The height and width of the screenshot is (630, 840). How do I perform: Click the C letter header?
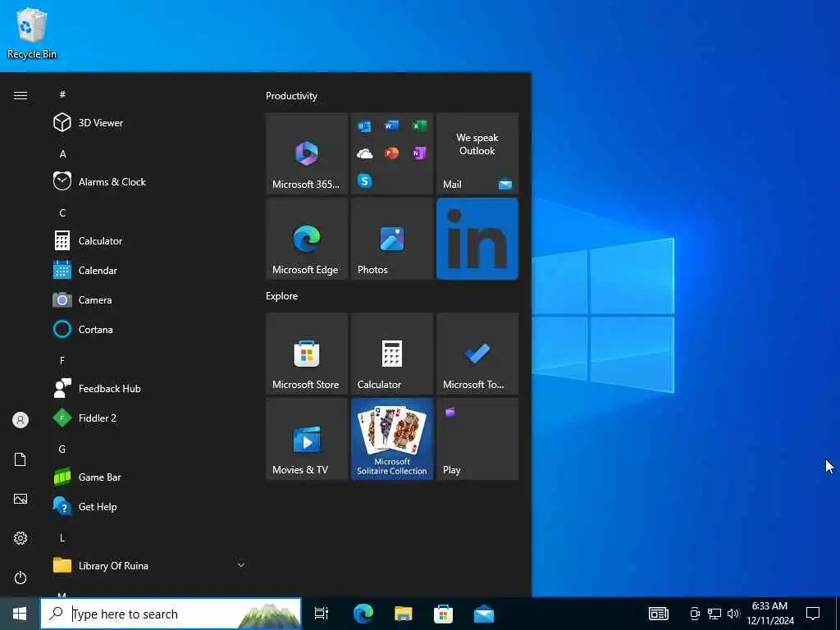pyautogui.click(x=62, y=212)
